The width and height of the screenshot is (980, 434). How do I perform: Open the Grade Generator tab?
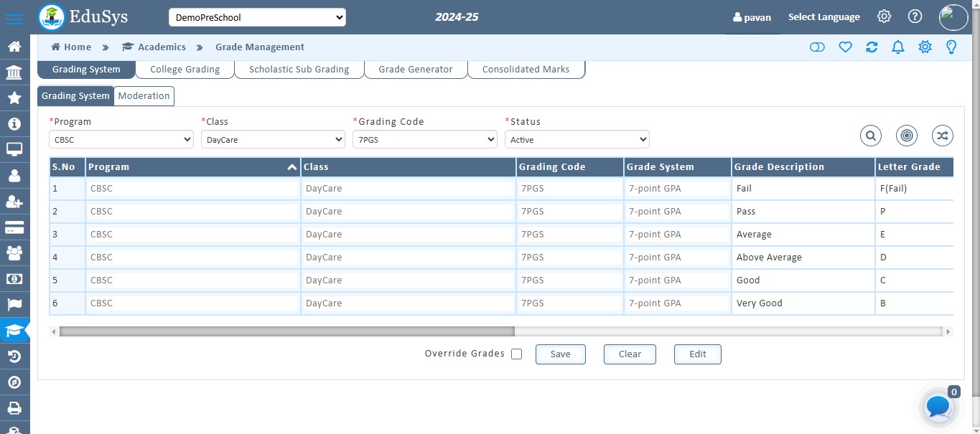[415, 70]
